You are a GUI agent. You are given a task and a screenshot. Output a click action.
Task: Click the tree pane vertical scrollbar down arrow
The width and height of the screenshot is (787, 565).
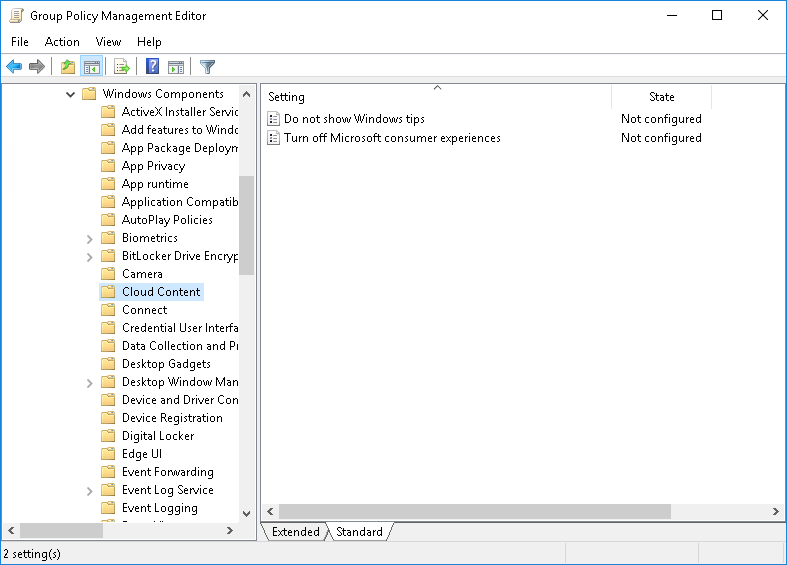(x=247, y=513)
